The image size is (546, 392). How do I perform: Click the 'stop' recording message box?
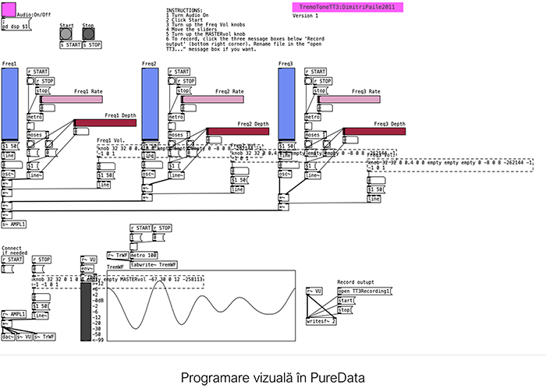[x=345, y=309]
